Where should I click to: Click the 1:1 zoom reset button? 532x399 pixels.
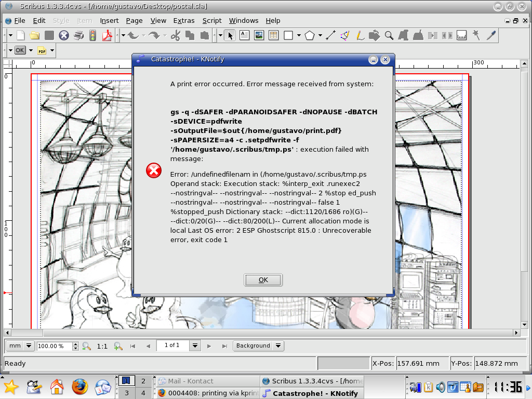click(x=102, y=346)
